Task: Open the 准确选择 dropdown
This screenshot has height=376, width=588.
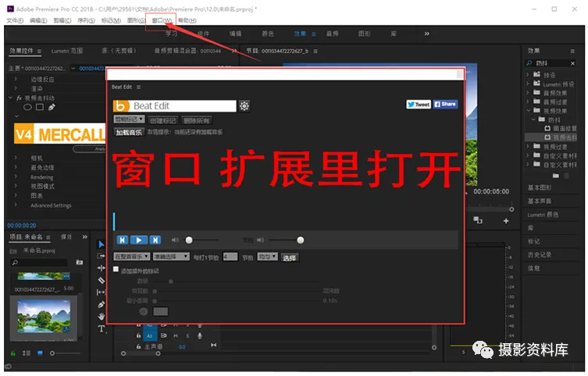Action: tap(171, 257)
